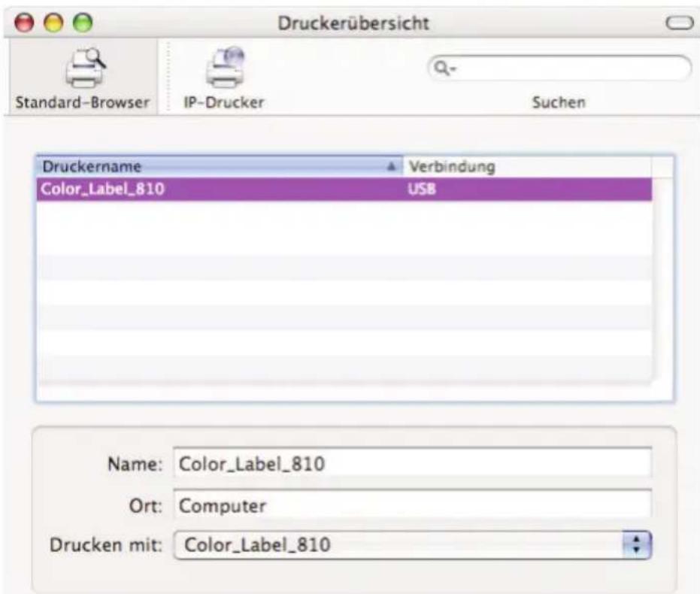This screenshot has width=700, height=594.
Task: Edit the Name field Color_Label_810
Action: point(413,464)
